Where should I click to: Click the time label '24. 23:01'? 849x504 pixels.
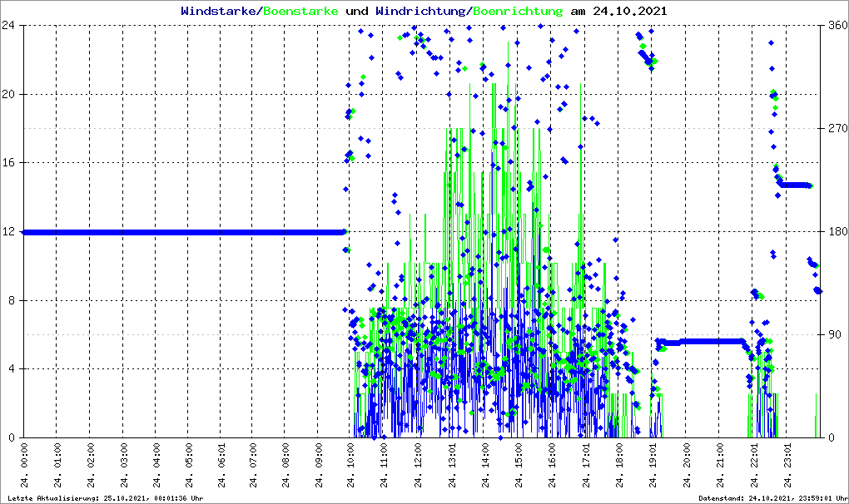pyautogui.click(x=787, y=466)
